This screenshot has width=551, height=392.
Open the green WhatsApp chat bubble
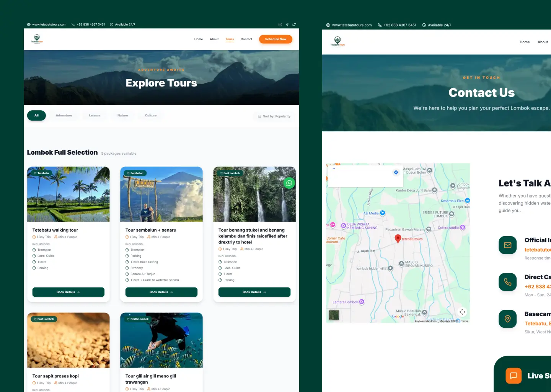[289, 183]
